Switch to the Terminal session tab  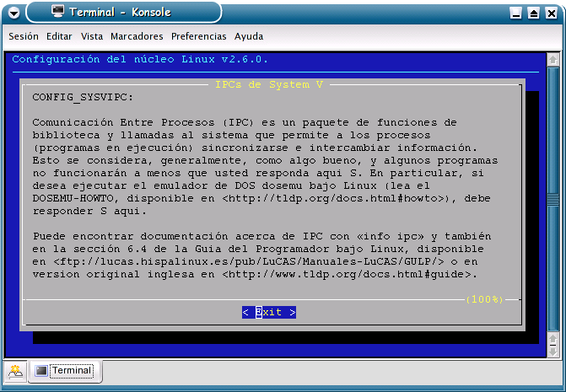click(71, 371)
